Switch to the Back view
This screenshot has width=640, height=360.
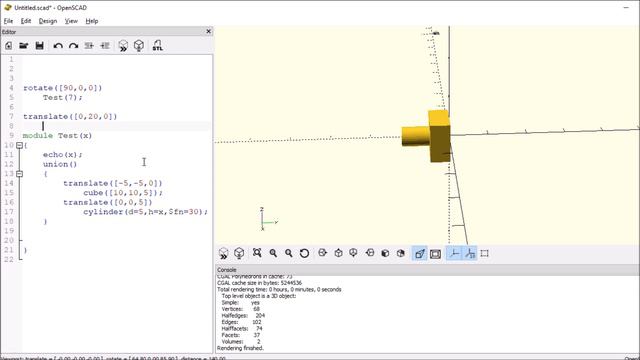tap(401, 253)
